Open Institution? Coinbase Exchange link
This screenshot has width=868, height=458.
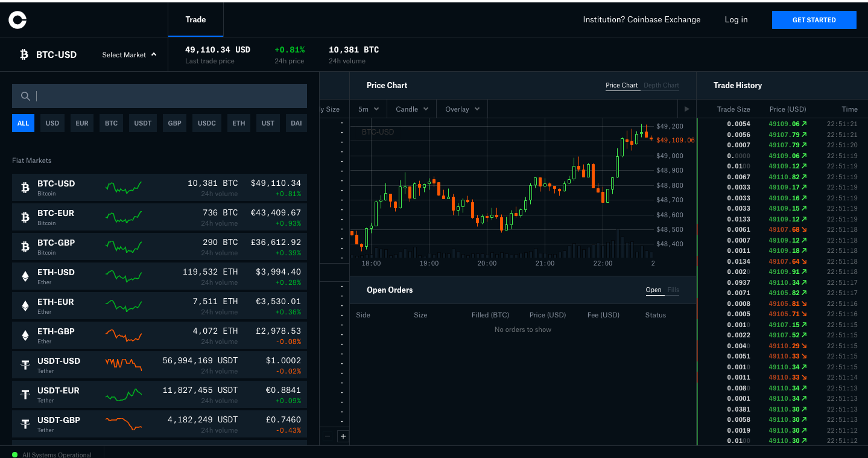642,19
